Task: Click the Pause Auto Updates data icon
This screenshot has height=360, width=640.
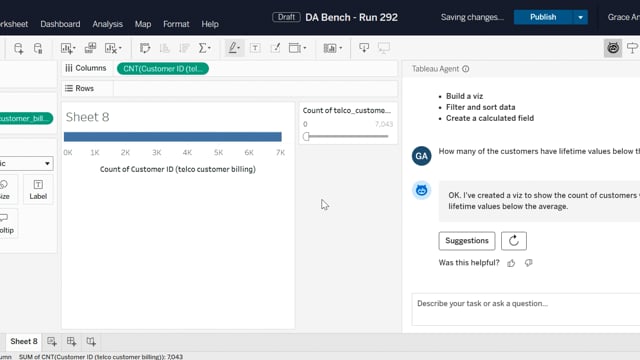Action: click(38, 48)
